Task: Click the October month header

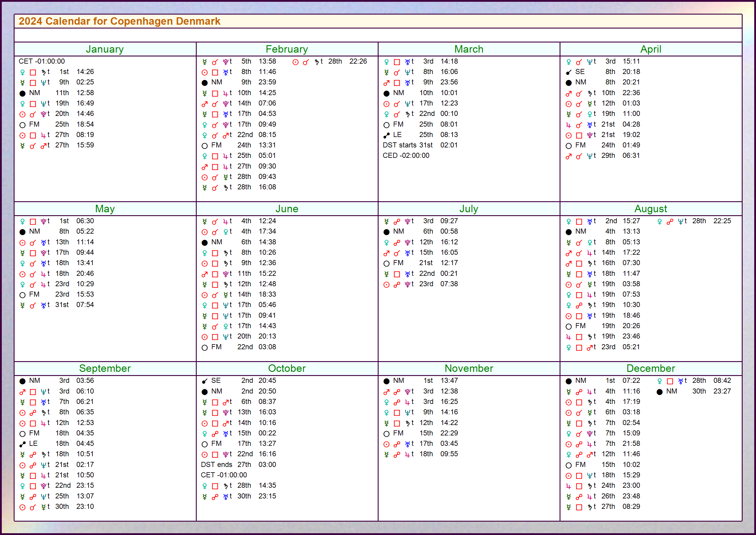Action: click(x=287, y=368)
